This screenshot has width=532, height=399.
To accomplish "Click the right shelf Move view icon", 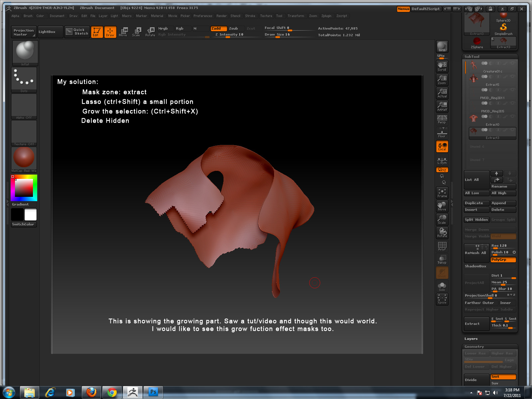I will (442, 206).
